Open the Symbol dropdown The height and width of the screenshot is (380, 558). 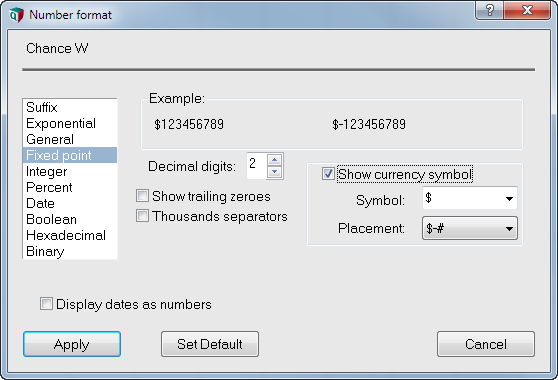(x=470, y=198)
